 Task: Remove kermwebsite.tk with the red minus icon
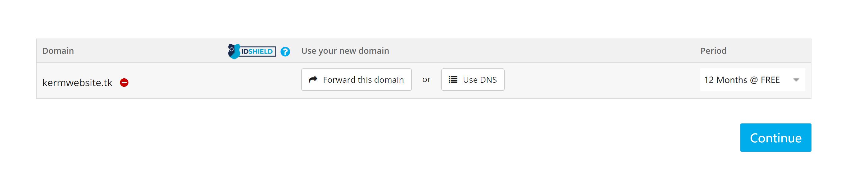coord(124,83)
